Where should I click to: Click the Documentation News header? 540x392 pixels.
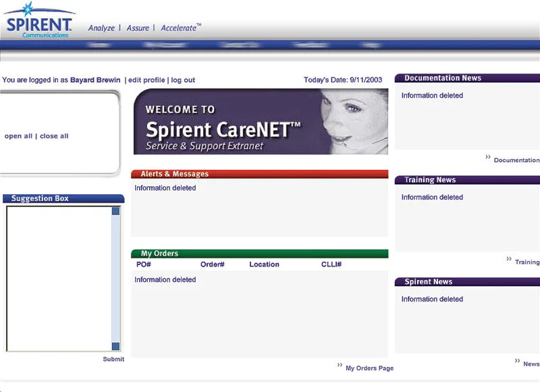click(x=467, y=78)
